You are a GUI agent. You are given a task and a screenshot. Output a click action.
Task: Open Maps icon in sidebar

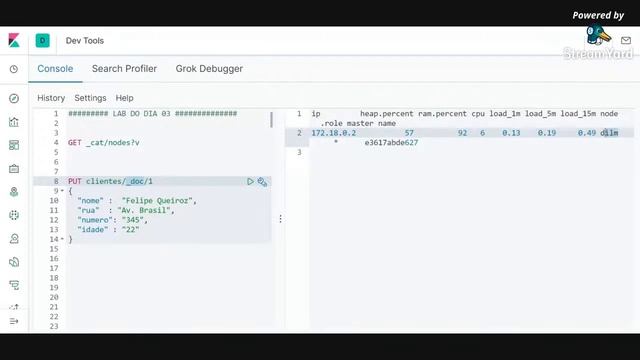point(14,192)
